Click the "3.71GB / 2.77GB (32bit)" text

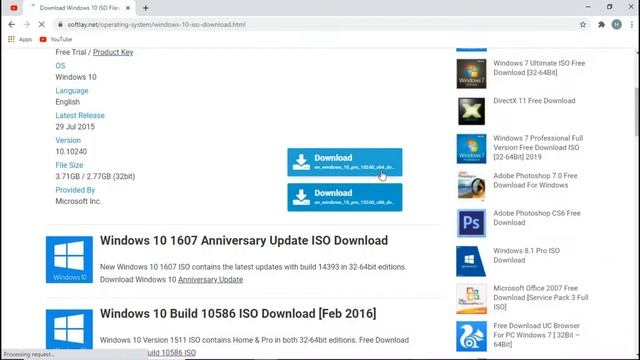95,176
